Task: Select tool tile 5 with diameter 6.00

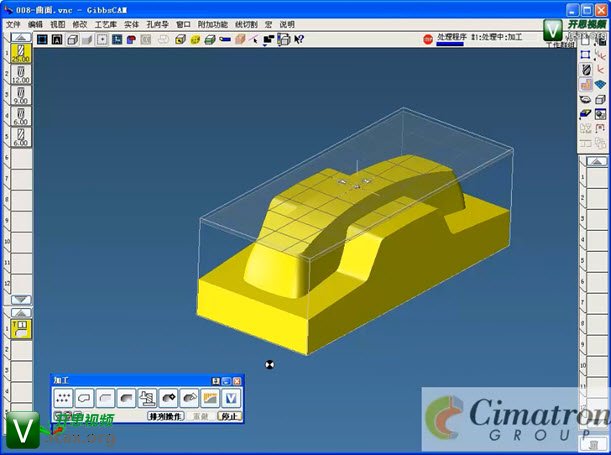Action: 21,138
